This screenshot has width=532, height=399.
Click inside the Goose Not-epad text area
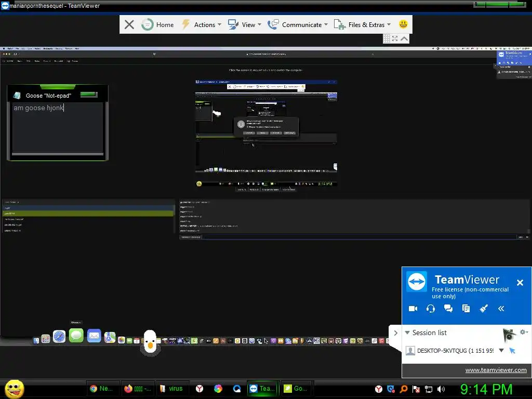coord(57,127)
